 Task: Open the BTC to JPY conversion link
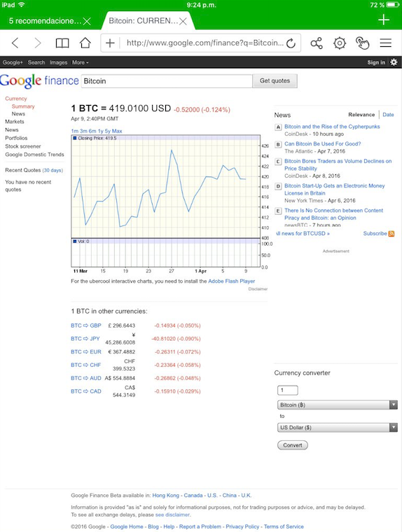(x=85, y=339)
